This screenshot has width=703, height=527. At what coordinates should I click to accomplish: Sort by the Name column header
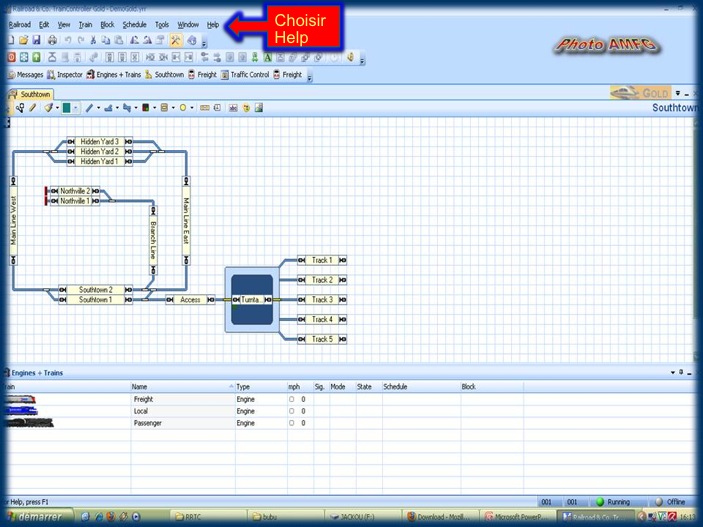point(182,387)
